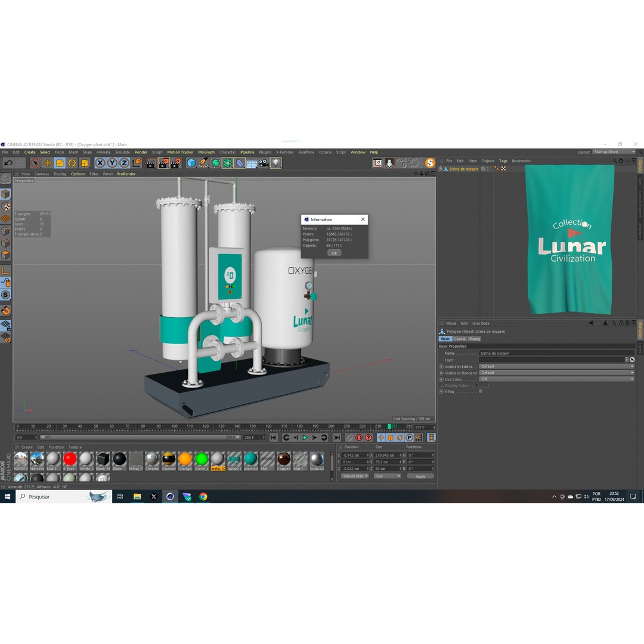Click the Name field Usina de oxygen
The width and height of the screenshot is (644, 644).
557,353
